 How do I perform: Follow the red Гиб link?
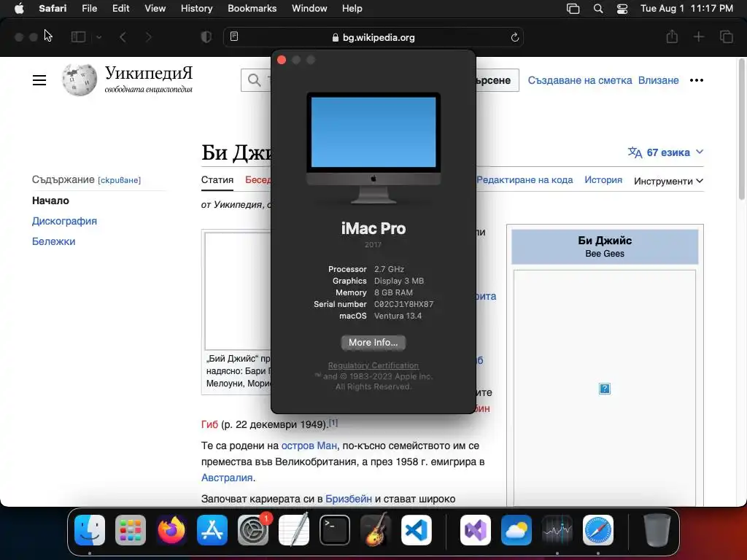[209, 424]
